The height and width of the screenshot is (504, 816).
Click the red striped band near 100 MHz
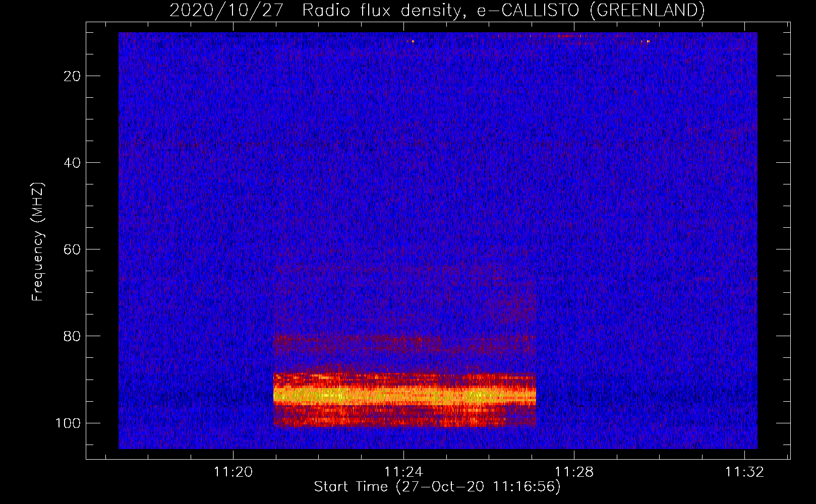404,416
